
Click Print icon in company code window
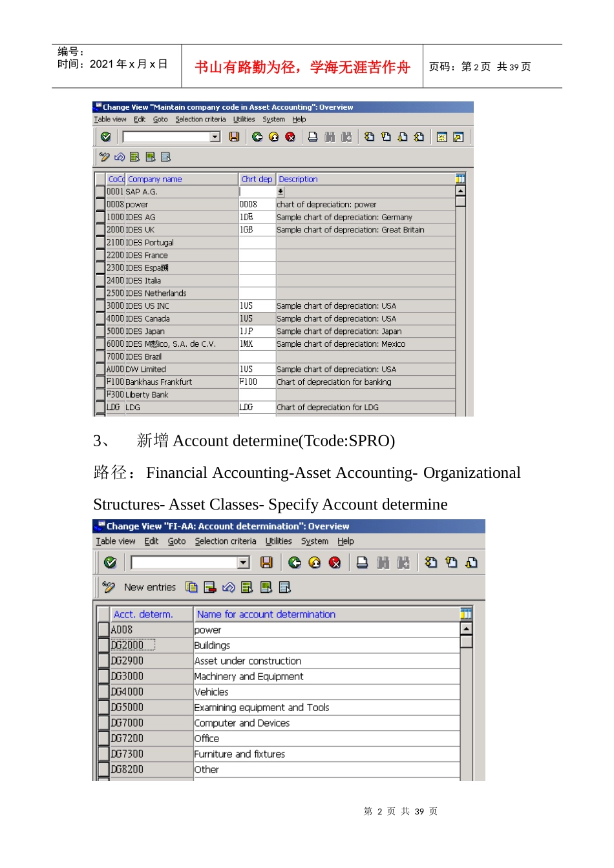tap(313, 137)
